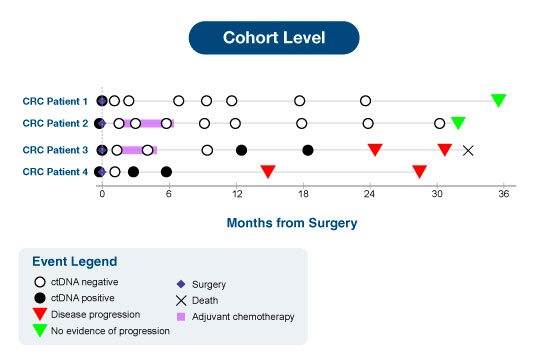Image resolution: width=537 pixels, height=360 pixels.
Task: Click the CRC Patient 4 label
Action: click(55, 172)
